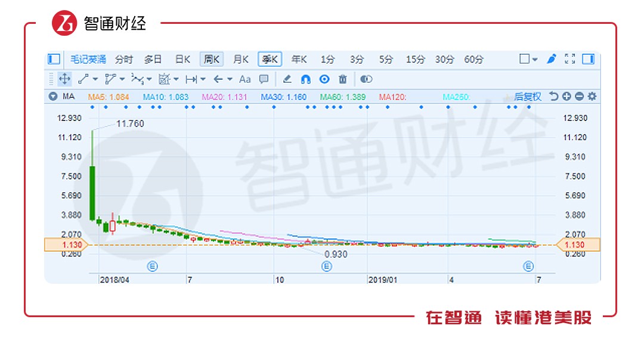This screenshot has width=644, height=344.
Task: Add a comment bubble annotation
Action: pyautogui.click(x=264, y=79)
